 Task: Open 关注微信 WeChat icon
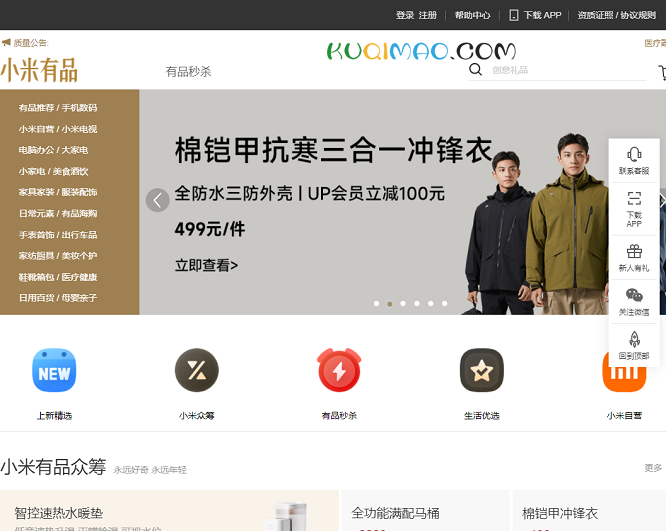(634, 295)
